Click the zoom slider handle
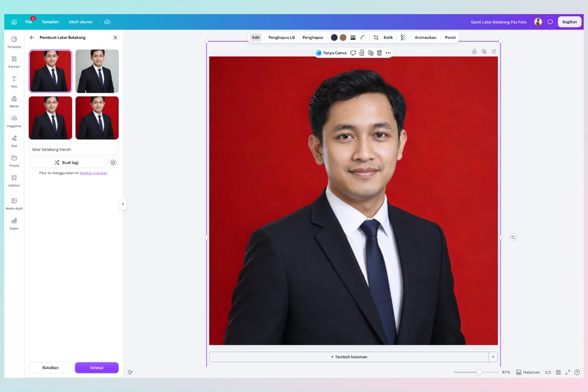 click(x=479, y=372)
